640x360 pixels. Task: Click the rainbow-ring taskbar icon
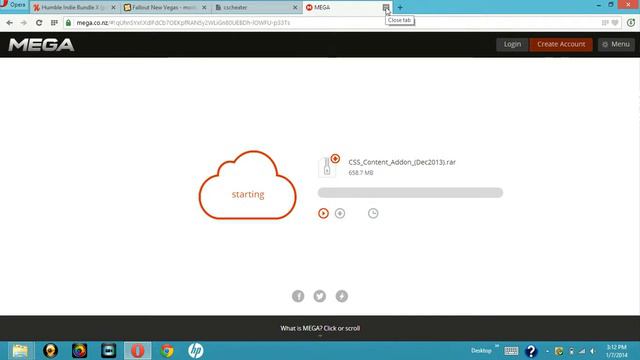coord(79,351)
